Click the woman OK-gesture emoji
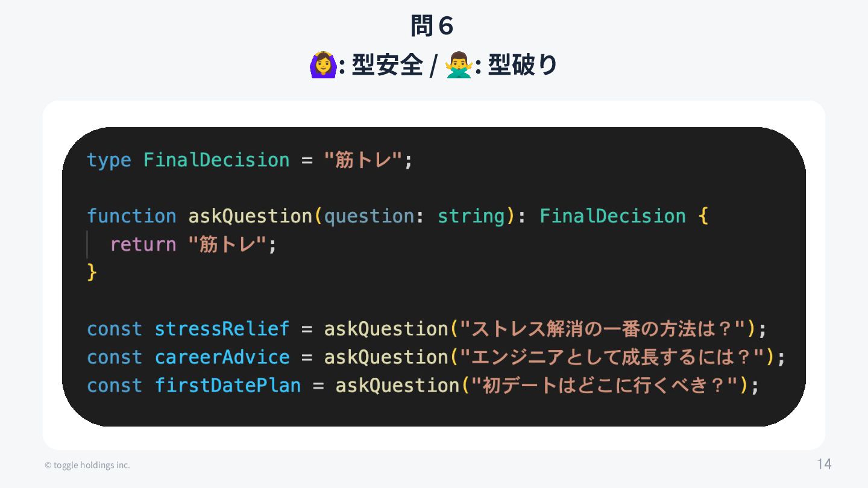The width and height of the screenshot is (868, 488). coord(322,65)
